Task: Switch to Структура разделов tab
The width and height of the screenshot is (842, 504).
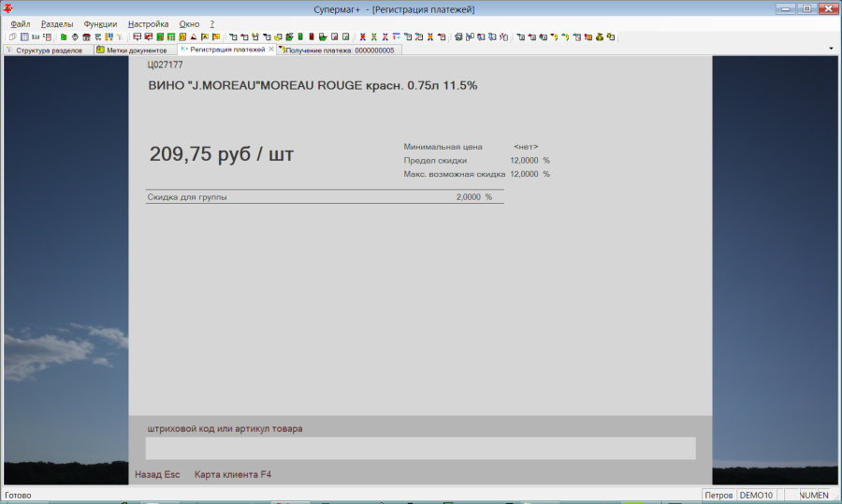Action: (49, 50)
